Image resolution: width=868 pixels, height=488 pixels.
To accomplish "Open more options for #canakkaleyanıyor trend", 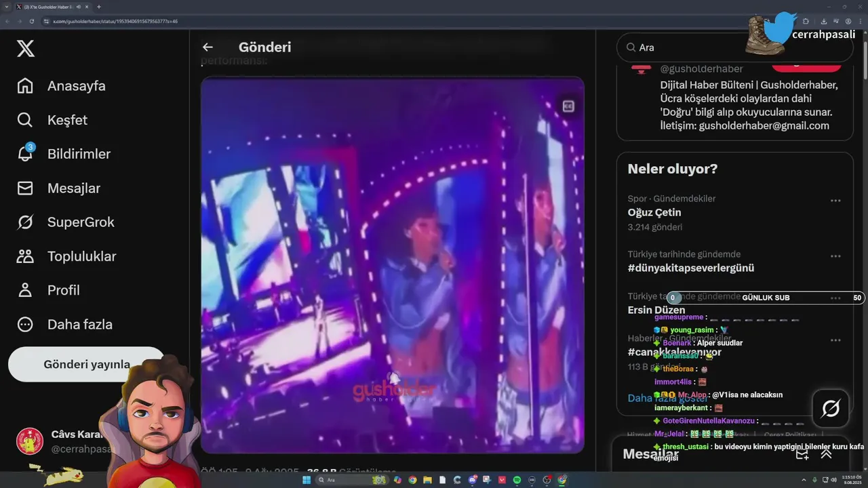I will (835, 340).
